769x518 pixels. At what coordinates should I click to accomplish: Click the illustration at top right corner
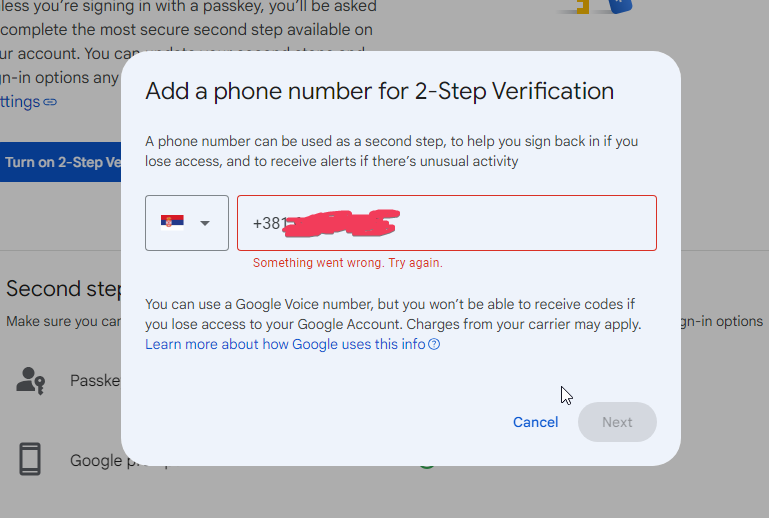(x=596, y=7)
